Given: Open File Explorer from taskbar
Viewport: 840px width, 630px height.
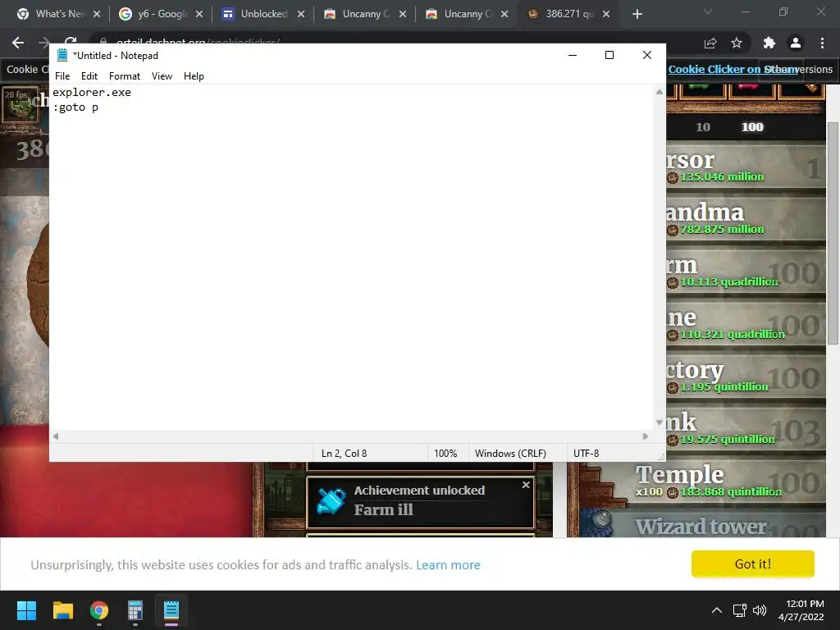Looking at the screenshot, I should click(62, 610).
